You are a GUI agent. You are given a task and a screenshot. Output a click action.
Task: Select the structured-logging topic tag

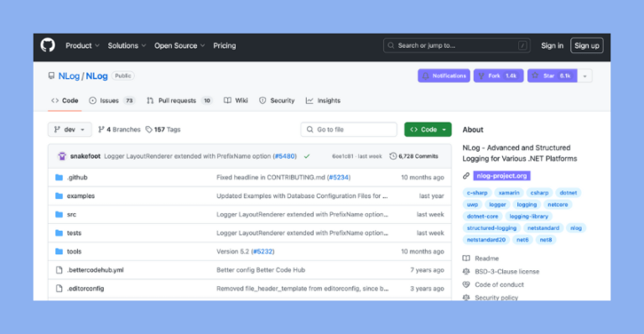tap(491, 228)
